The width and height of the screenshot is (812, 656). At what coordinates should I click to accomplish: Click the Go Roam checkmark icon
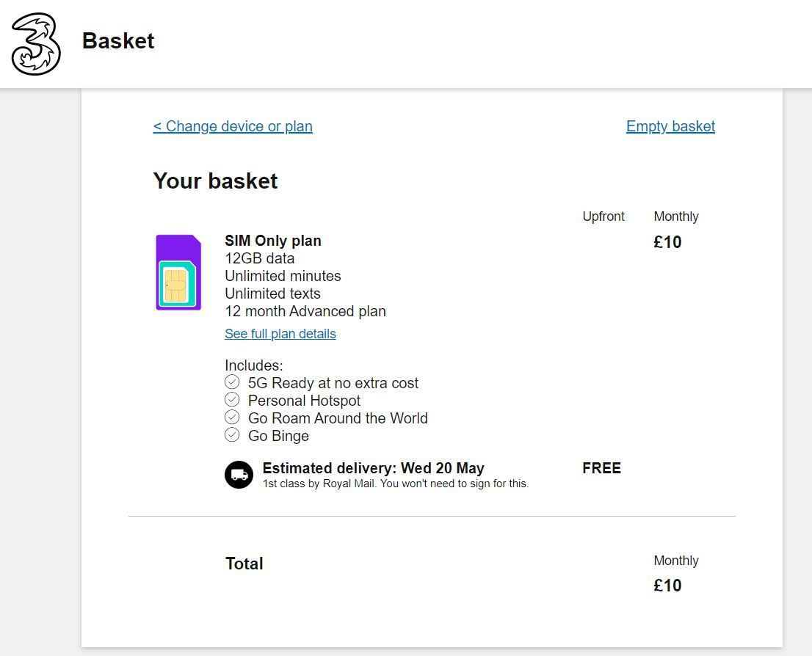pyautogui.click(x=232, y=418)
